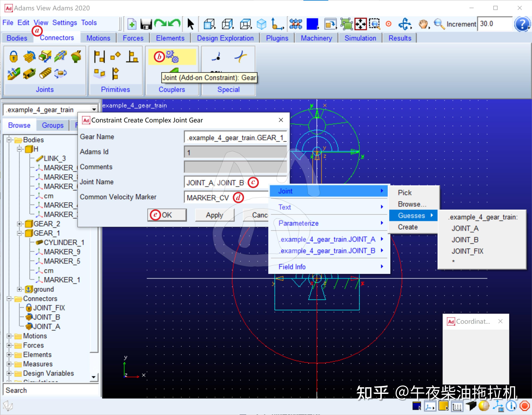Toggle the render sphere icon in status bar
532x415 pixels.
484,406
